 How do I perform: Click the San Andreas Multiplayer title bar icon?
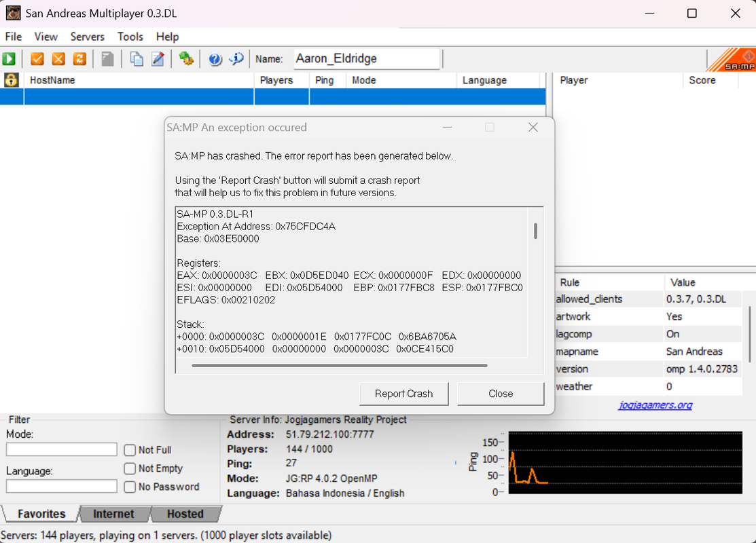[13, 13]
